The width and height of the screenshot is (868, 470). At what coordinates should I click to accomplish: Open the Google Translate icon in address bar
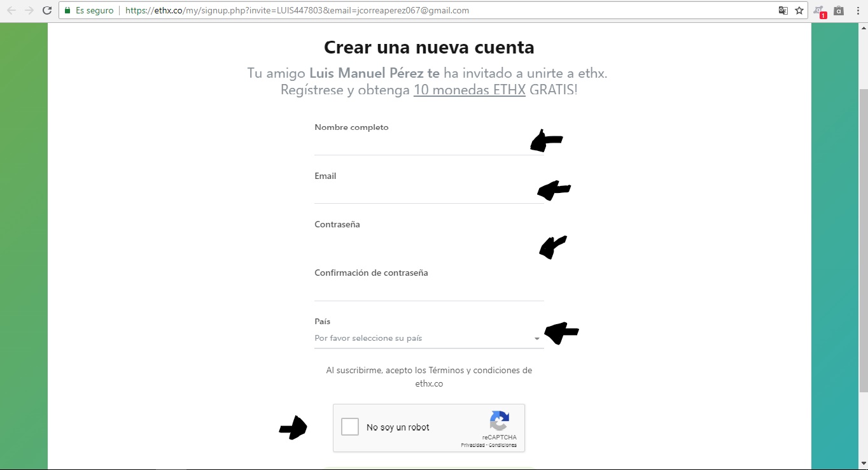pos(783,11)
